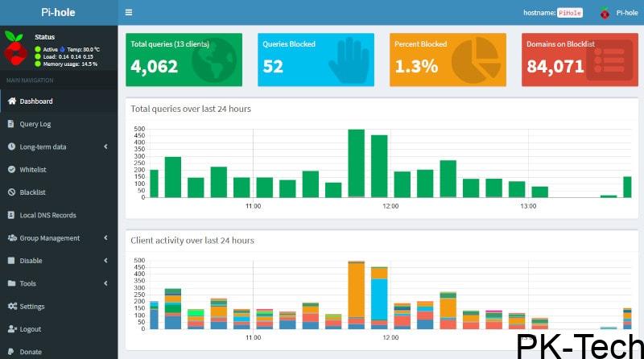
Task: Click the Dashboard home icon
Action: tap(11, 101)
